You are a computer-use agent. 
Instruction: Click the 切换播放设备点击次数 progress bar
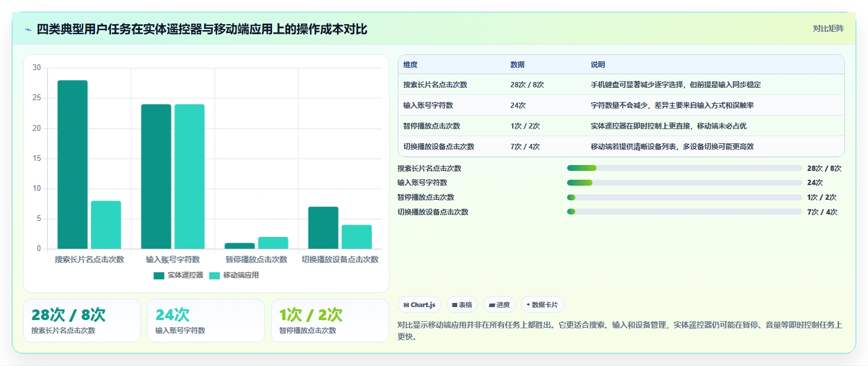pyautogui.click(x=684, y=212)
